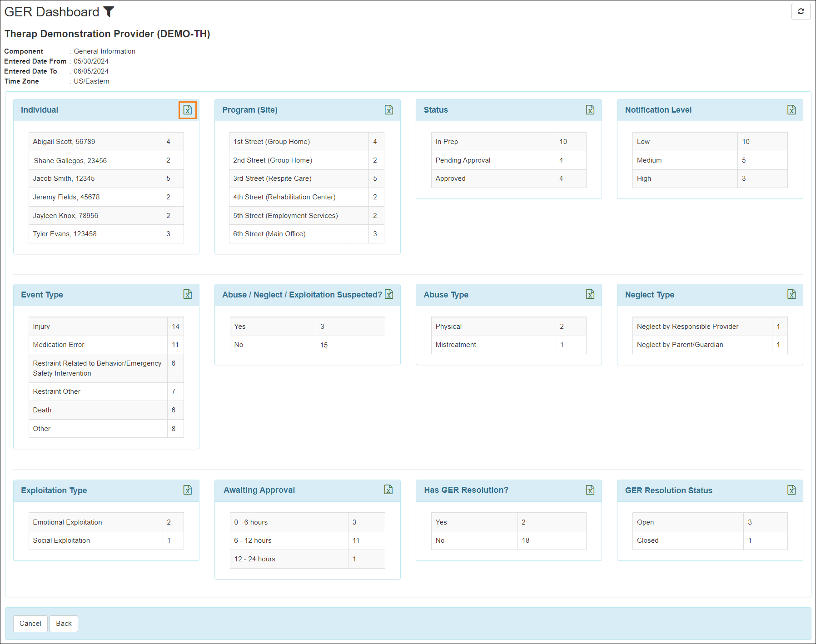Click the filter funnel icon beside GER Dashboard
The height and width of the screenshot is (644, 816).
point(109,12)
